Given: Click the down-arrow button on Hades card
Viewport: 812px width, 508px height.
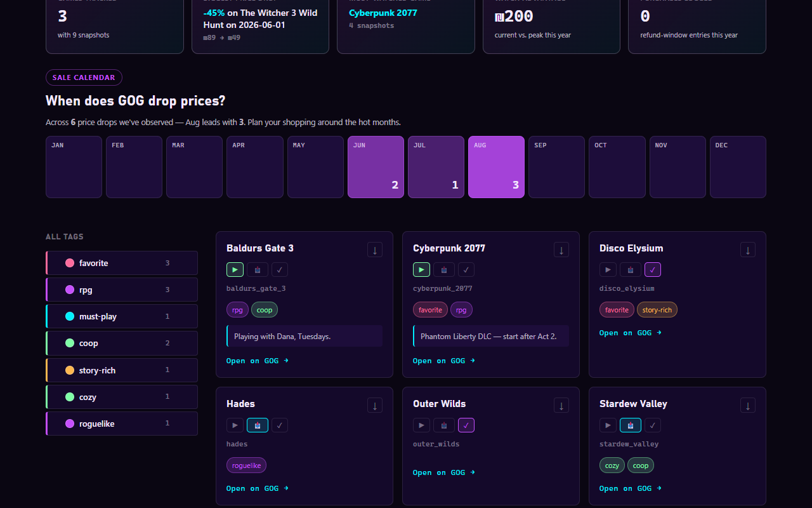Looking at the screenshot, I should coord(375,405).
